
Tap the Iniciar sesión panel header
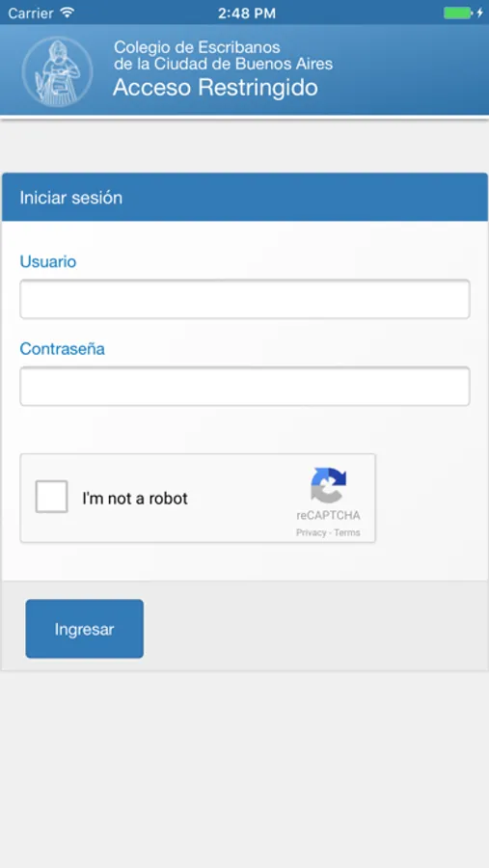point(245,198)
